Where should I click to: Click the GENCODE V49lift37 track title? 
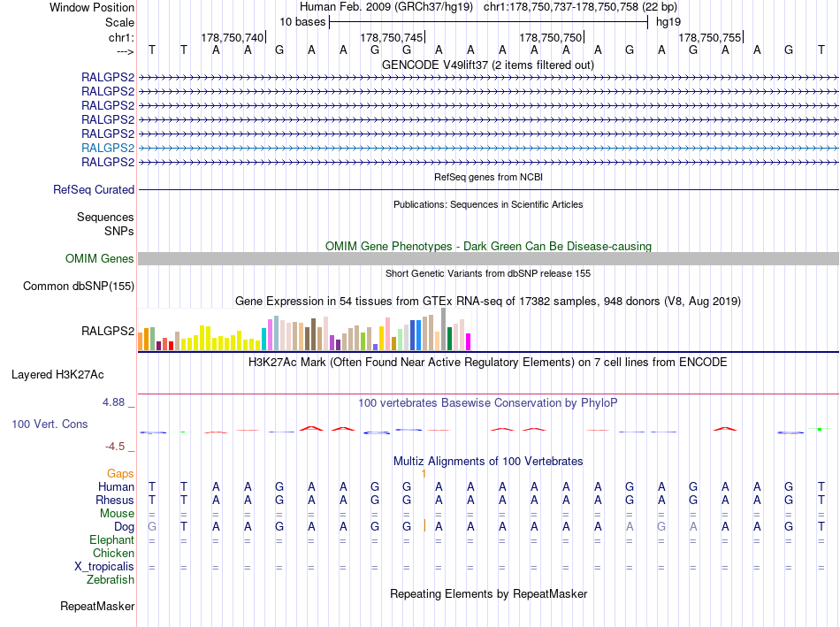point(488,65)
